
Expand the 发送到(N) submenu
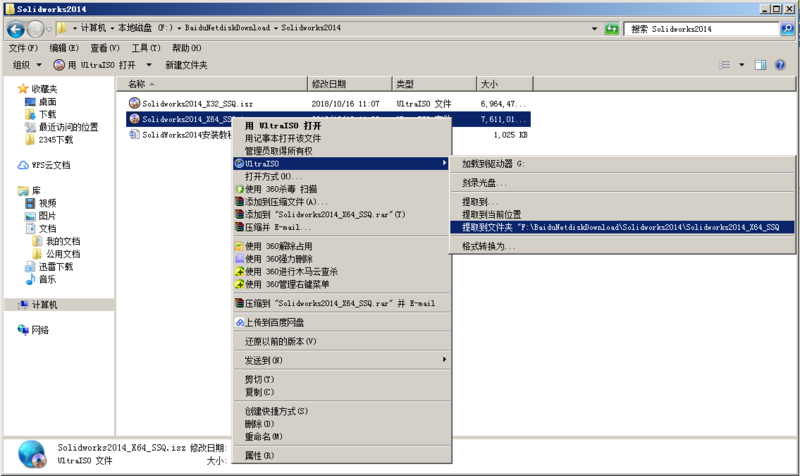tap(342, 360)
